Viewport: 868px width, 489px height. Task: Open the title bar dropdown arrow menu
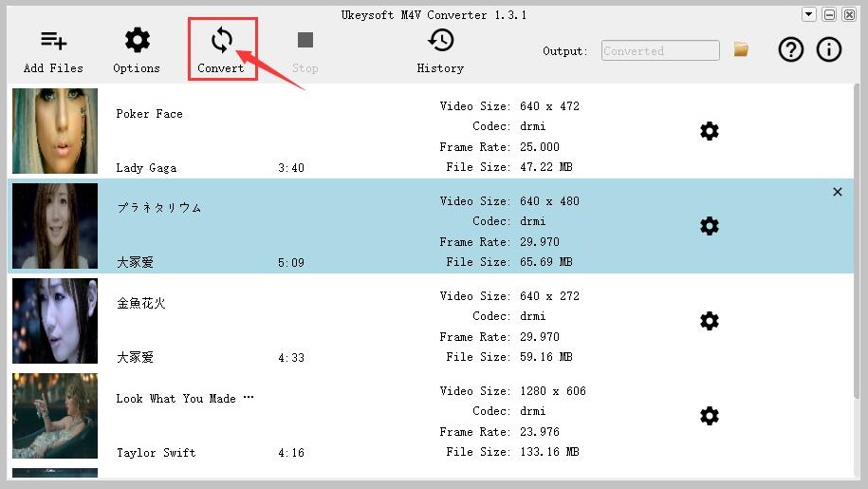(809, 14)
